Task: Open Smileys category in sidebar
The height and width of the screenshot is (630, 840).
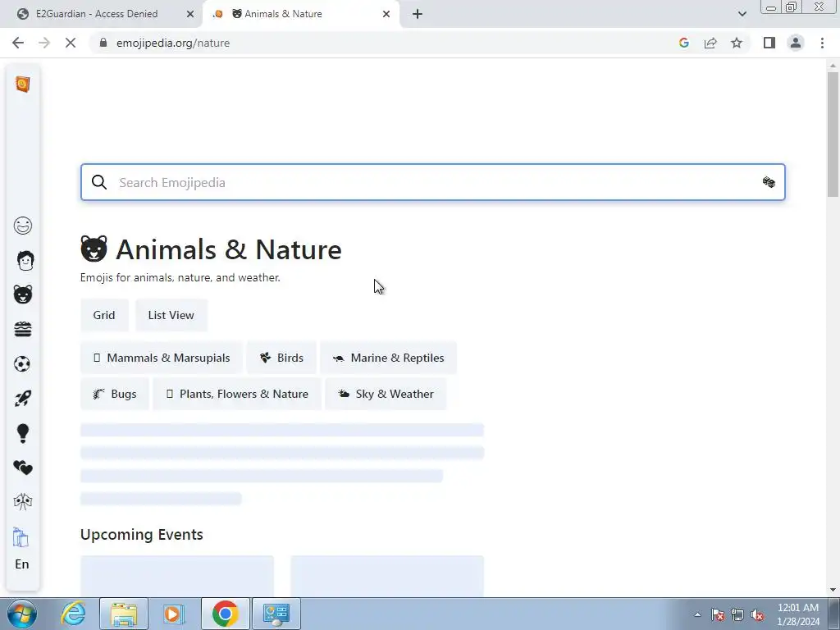Action: (22, 226)
